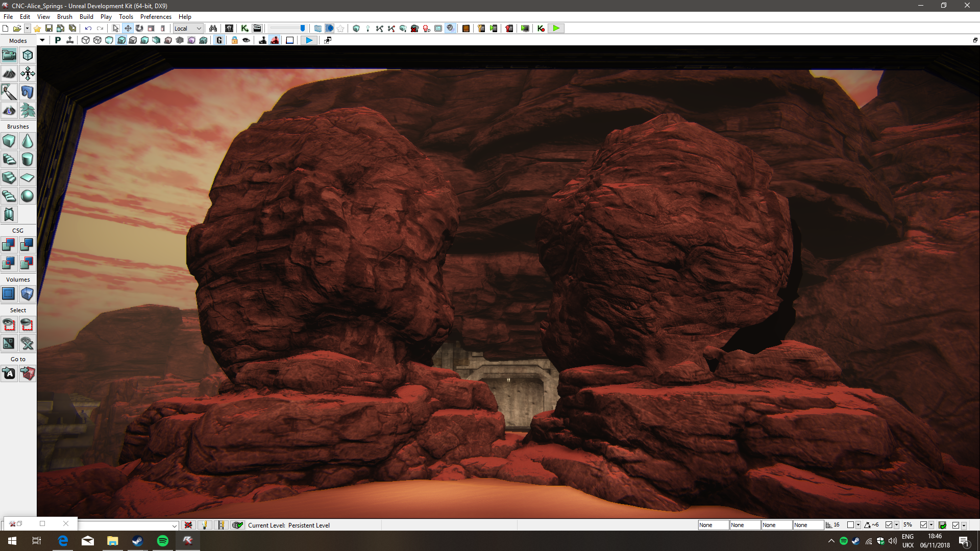Open console command combo box dropdown

click(174, 525)
